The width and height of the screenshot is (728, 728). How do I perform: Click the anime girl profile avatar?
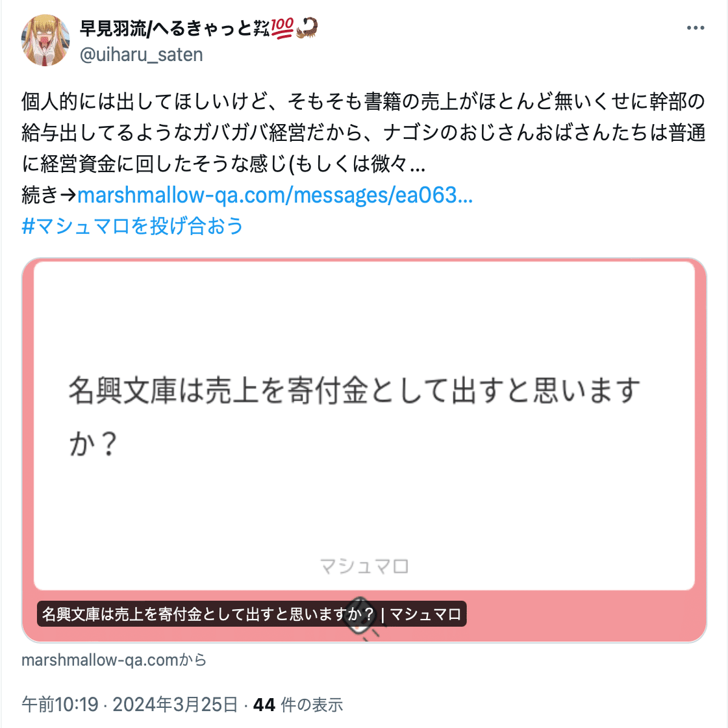coord(45,40)
